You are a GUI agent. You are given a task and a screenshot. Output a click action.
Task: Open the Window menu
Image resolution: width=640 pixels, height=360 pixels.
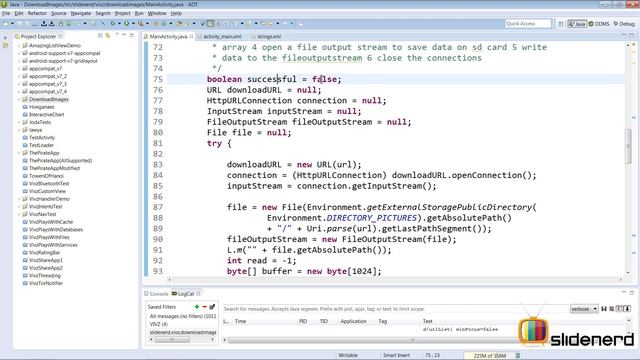pos(157,13)
